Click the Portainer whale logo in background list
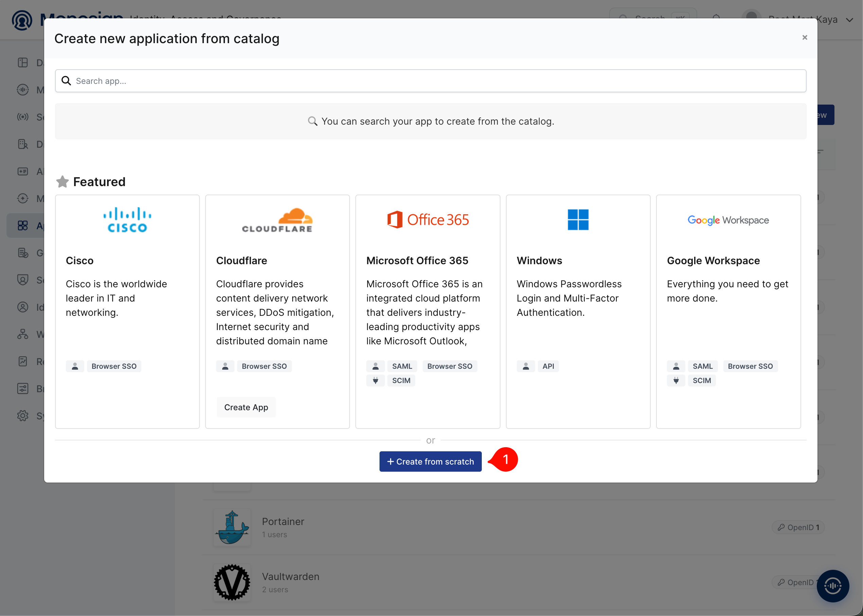This screenshot has height=616, width=863. (232, 527)
